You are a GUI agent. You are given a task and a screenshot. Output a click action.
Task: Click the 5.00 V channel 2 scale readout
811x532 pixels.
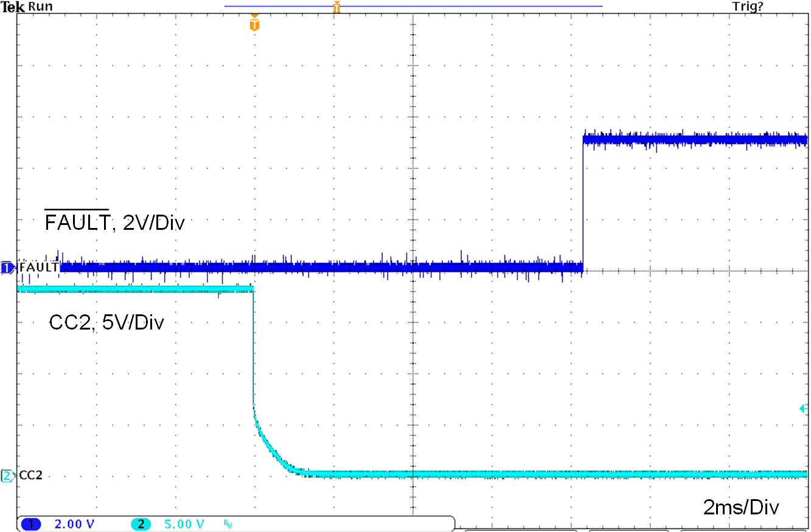click(x=184, y=524)
